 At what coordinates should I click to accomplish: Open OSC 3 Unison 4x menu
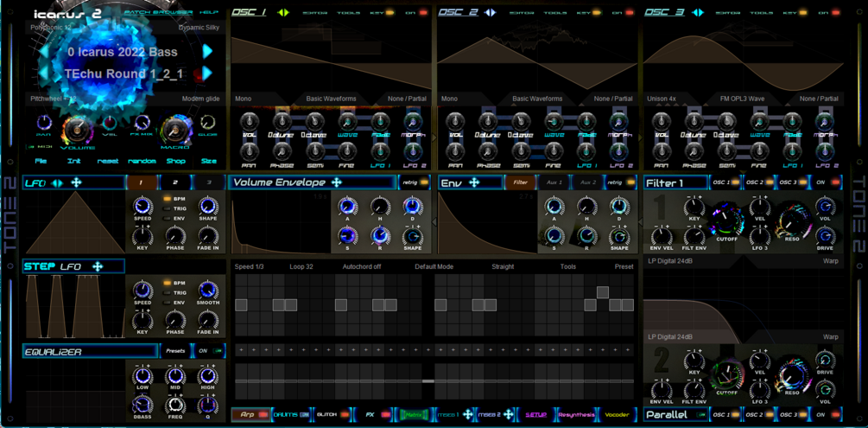coord(661,99)
